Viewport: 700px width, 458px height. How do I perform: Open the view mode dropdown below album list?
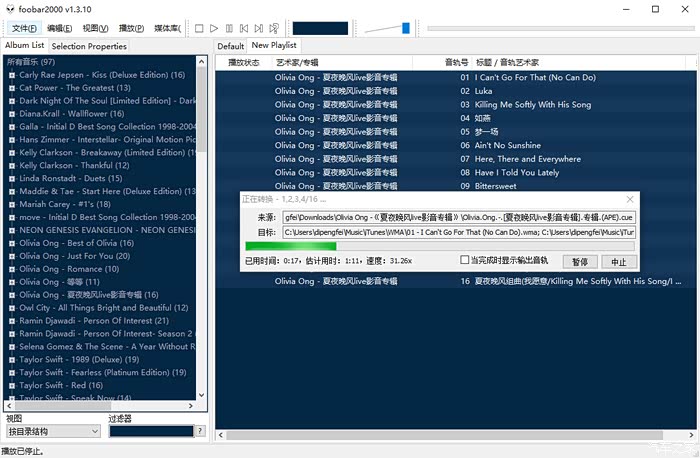pyautogui.click(x=52, y=431)
